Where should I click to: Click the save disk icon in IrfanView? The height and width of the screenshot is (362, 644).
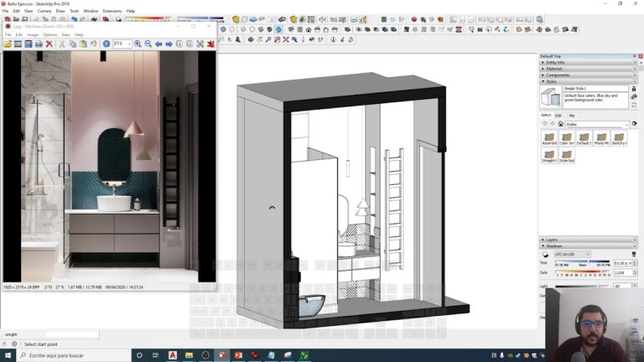pyautogui.click(x=29, y=44)
